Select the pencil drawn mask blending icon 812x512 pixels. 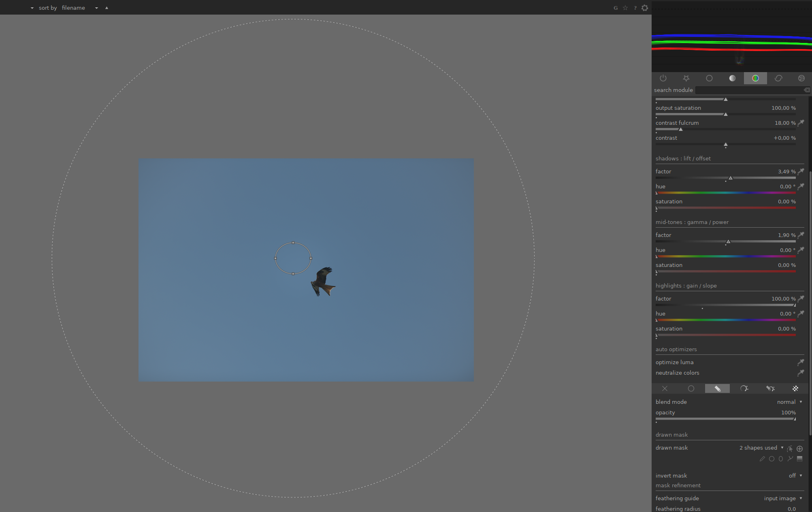coord(717,388)
